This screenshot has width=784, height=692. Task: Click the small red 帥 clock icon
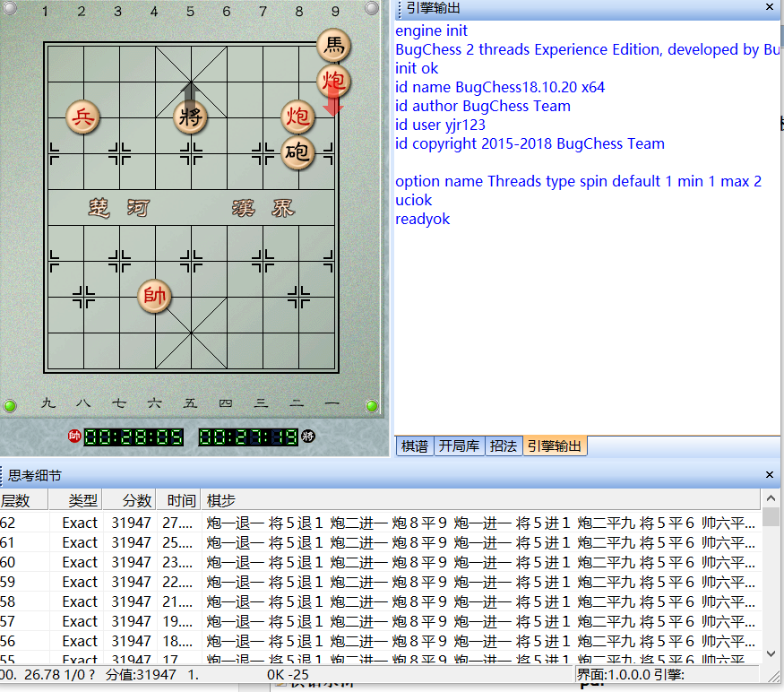coord(74,437)
